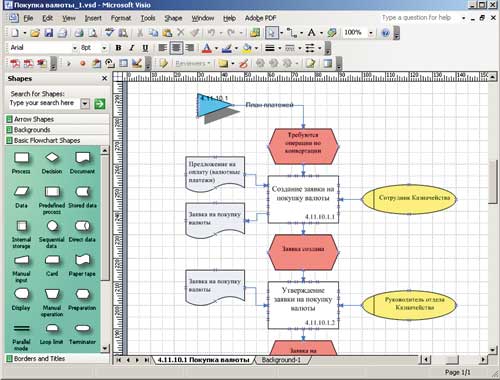Click the Print icon

click(79, 33)
